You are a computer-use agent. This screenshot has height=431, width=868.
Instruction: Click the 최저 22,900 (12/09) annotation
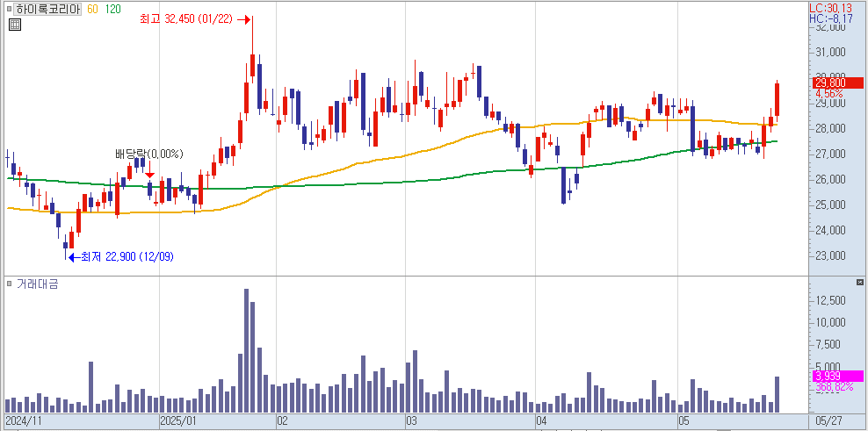tap(127, 256)
